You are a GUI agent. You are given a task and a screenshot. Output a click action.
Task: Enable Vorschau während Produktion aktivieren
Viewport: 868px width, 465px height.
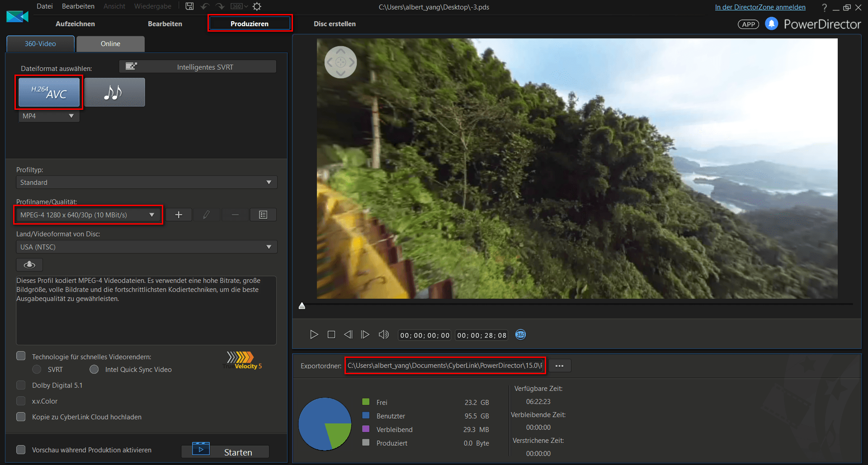[x=21, y=450]
